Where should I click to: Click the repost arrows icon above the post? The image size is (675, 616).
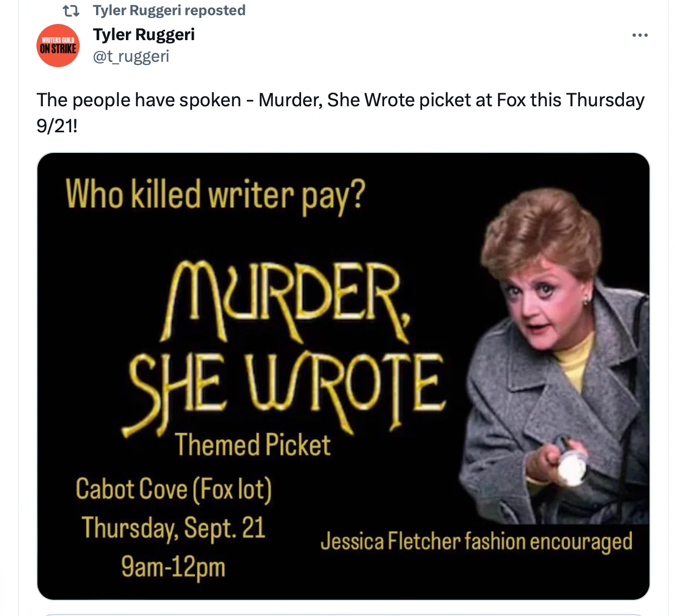click(x=71, y=10)
